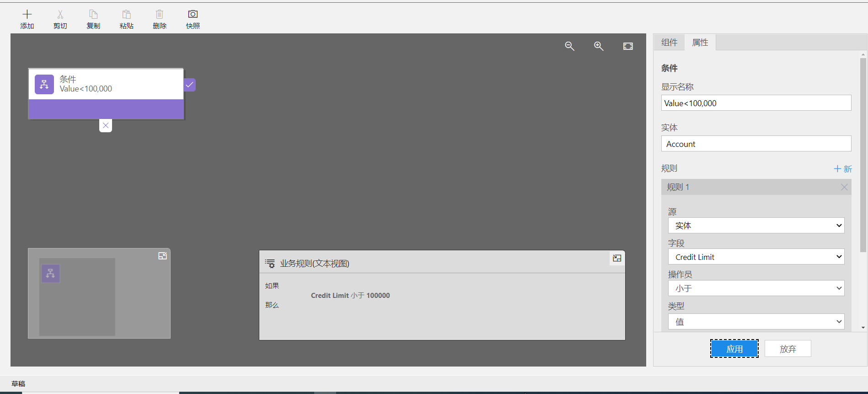Switch to the 属性 tab
The width and height of the screenshot is (868, 394).
tap(700, 43)
